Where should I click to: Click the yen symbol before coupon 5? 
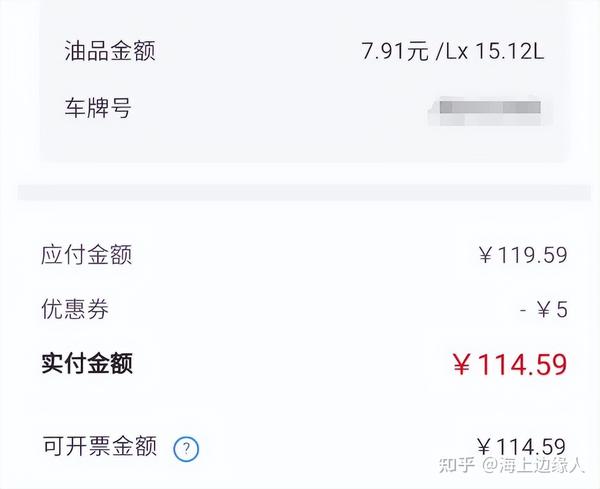point(544,310)
